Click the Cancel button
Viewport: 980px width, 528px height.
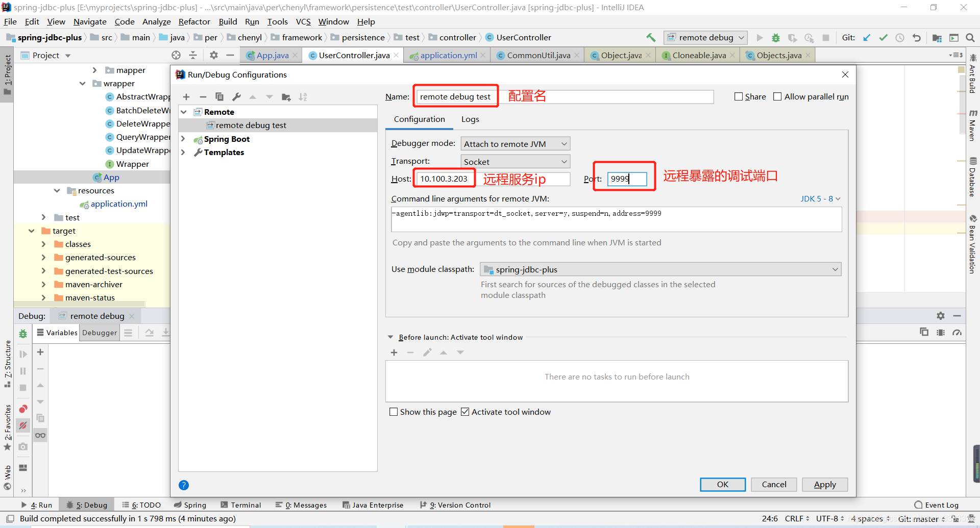tap(774, 484)
